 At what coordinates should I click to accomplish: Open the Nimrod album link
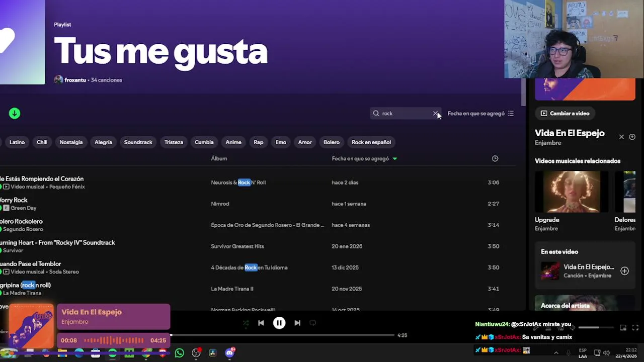[220, 204]
